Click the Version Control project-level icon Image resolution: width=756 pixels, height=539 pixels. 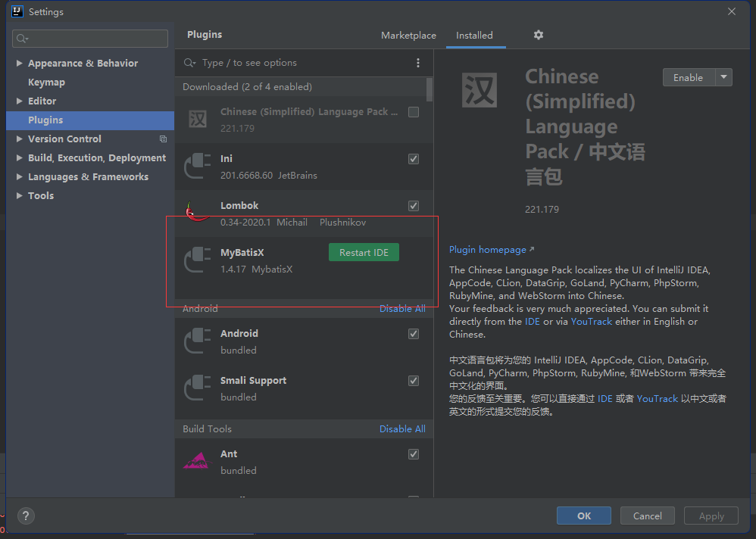[x=163, y=139]
